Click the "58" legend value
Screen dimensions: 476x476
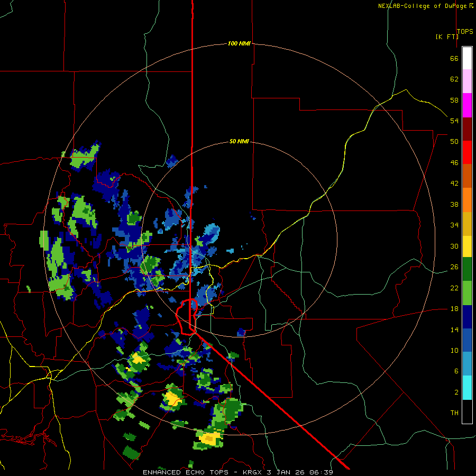coord(454,100)
